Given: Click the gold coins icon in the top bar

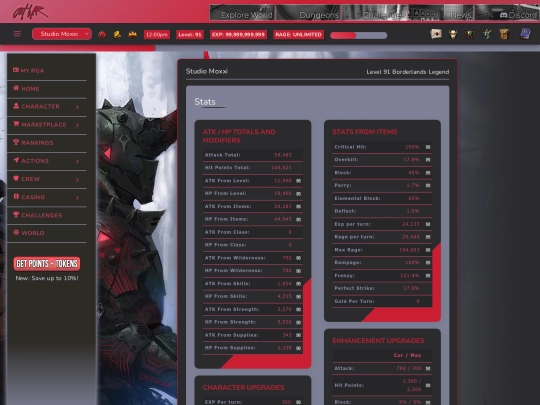Looking at the screenshot, I should coord(117,34).
